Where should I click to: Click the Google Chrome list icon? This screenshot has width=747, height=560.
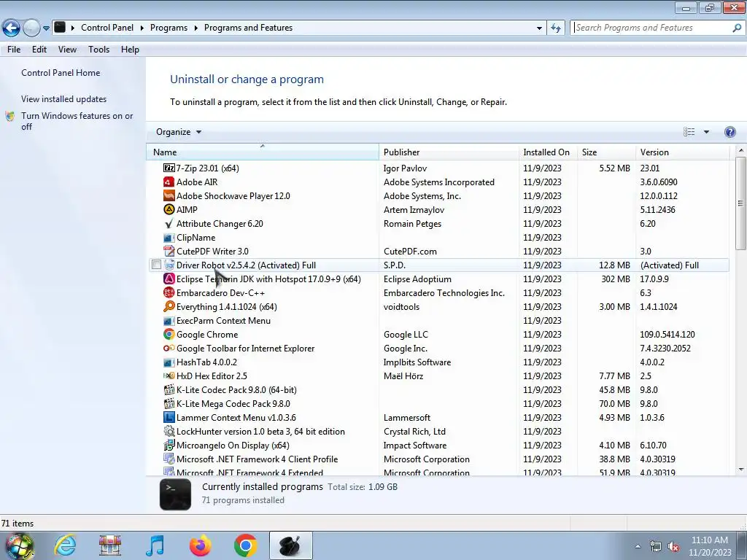coord(169,334)
